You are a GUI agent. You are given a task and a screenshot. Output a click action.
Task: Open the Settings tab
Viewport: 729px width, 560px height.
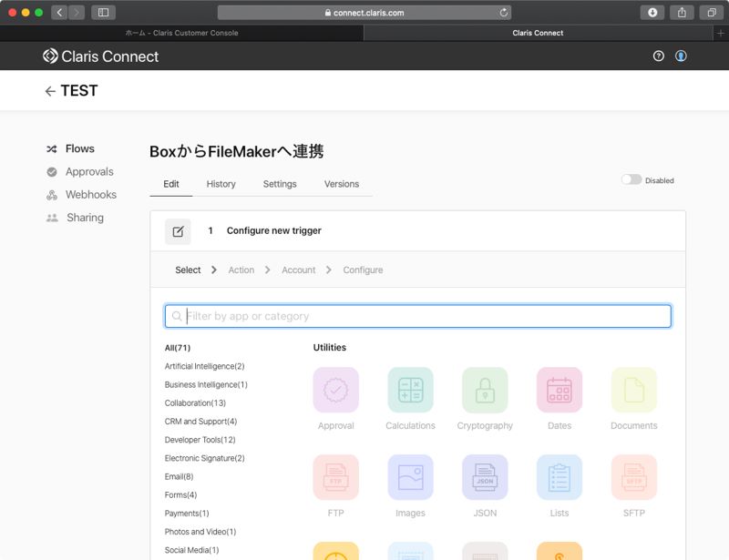point(280,184)
